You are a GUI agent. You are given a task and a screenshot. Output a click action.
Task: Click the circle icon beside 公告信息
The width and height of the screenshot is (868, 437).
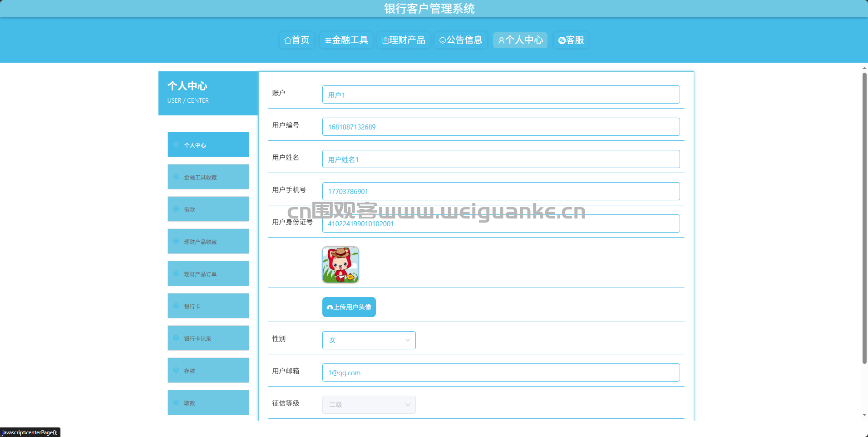443,40
